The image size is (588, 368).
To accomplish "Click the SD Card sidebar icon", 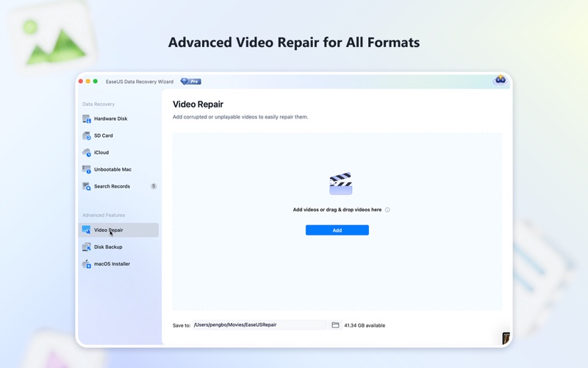I will (87, 135).
